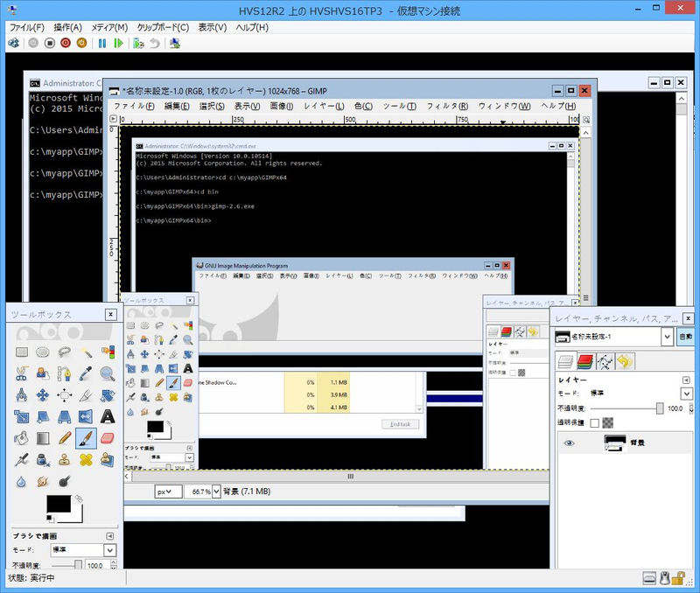This screenshot has height=593, width=700.
Task: Switch to Channels tab in Layers dock
Action: pyautogui.click(x=584, y=361)
